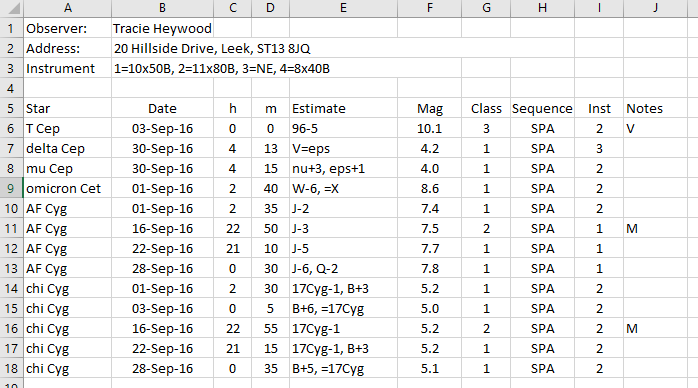Image resolution: width=698 pixels, height=388 pixels.
Task: Click the 'Observer:' label cell
Action: [68, 28]
